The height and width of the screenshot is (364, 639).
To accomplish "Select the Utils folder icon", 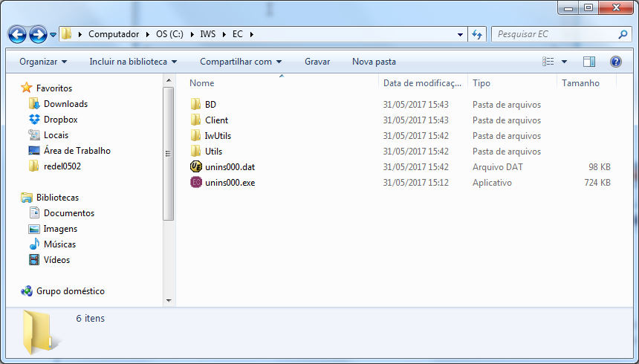I will [x=196, y=152].
